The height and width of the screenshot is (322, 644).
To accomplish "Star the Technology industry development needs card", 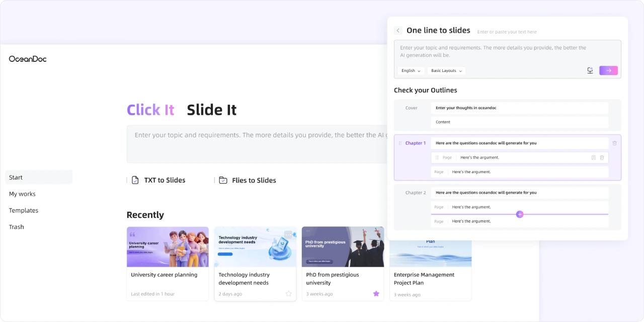I will [288, 294].
